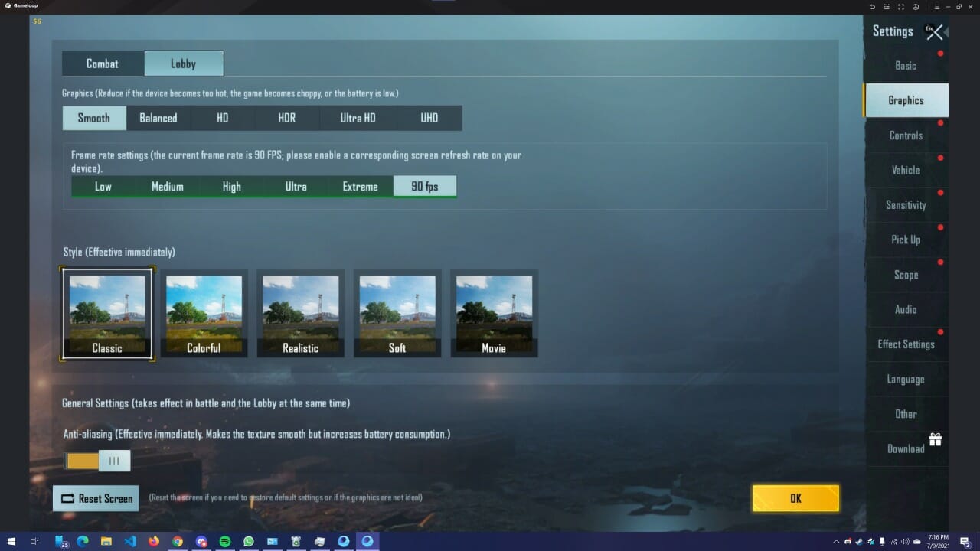Click the gift box icon near Download

tap(935, 439)
